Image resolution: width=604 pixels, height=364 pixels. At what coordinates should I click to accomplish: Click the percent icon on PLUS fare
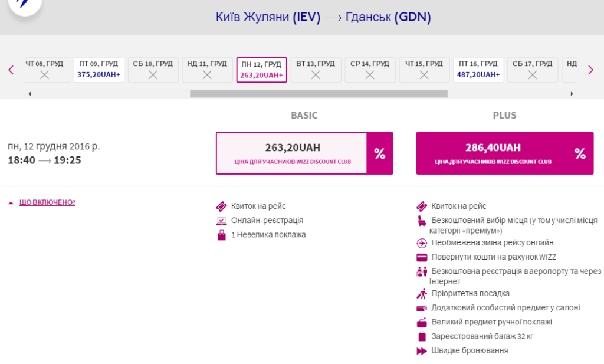point(580,154)
